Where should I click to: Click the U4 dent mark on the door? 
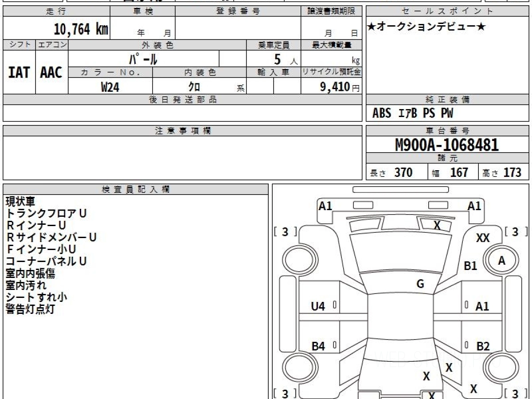click(318, 306)
